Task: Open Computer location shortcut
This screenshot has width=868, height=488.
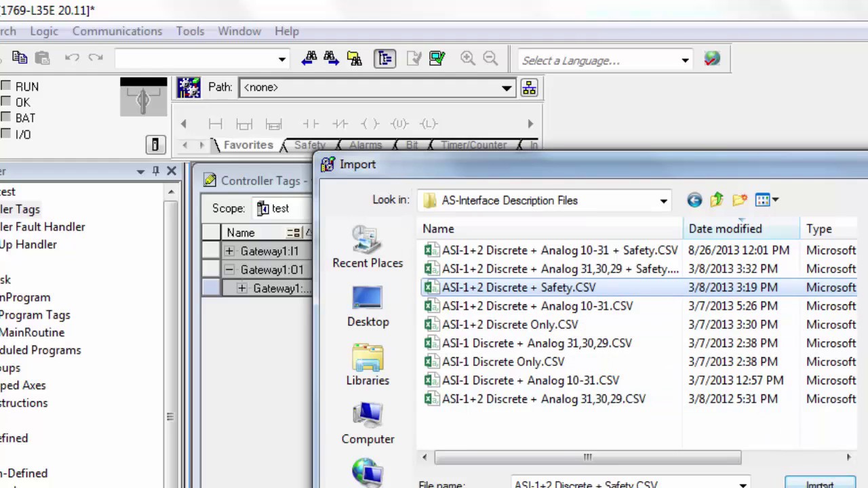Action: [368, 424]
